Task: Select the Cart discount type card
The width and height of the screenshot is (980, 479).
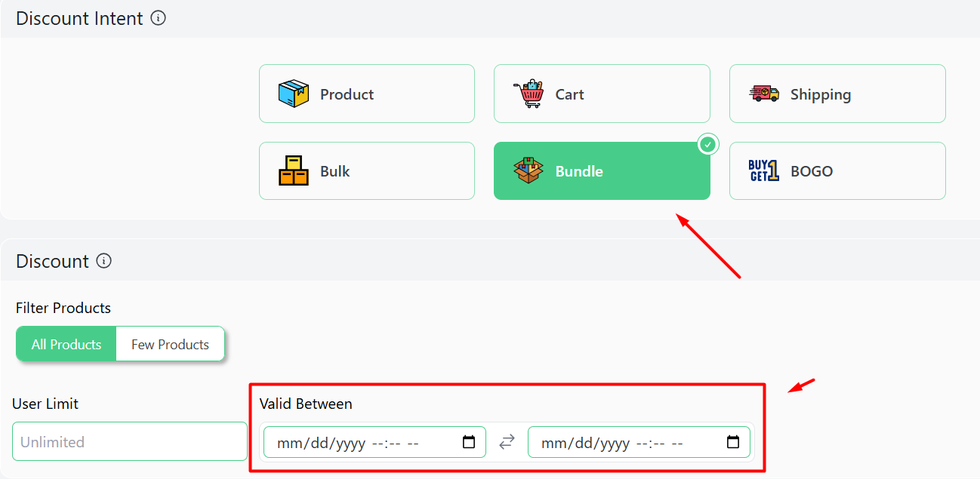Action: tap(602, 94)
